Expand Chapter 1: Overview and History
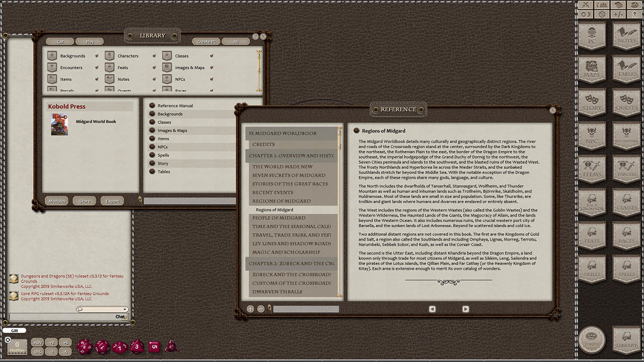 click(291, 155)
